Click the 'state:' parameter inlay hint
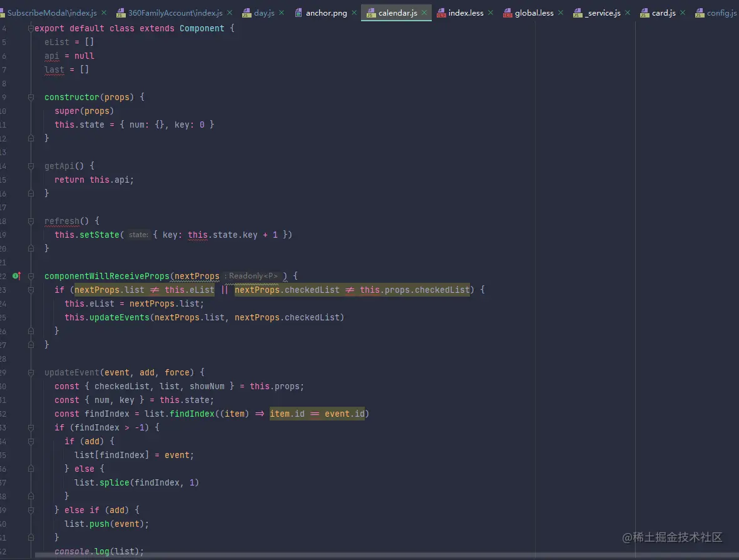The width and height of the screenshot is (739, 560). [138, 235]
